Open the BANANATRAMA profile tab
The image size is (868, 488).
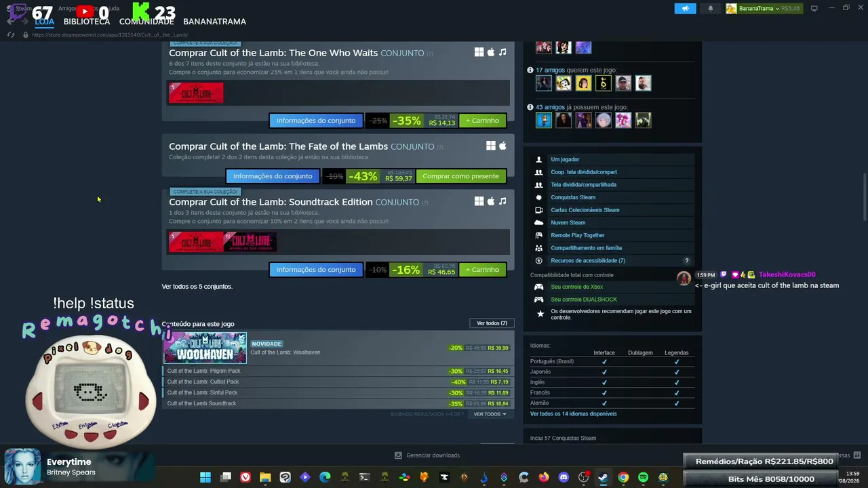214,22
